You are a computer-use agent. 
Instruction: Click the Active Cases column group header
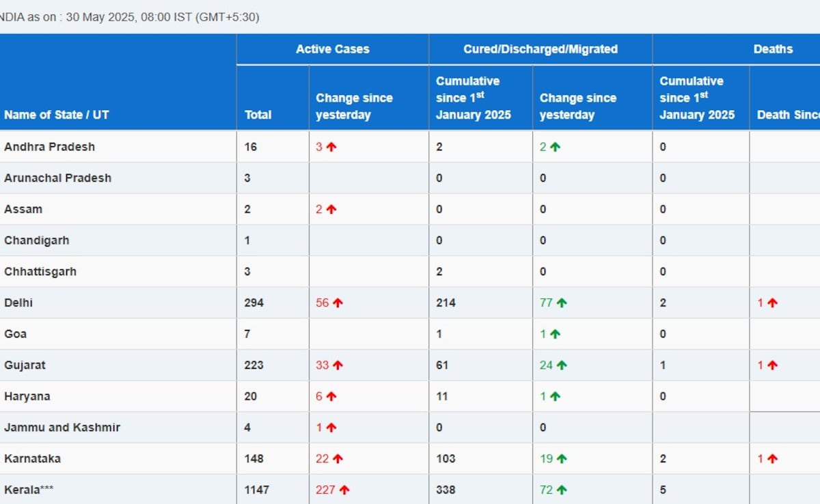[332, 49]
